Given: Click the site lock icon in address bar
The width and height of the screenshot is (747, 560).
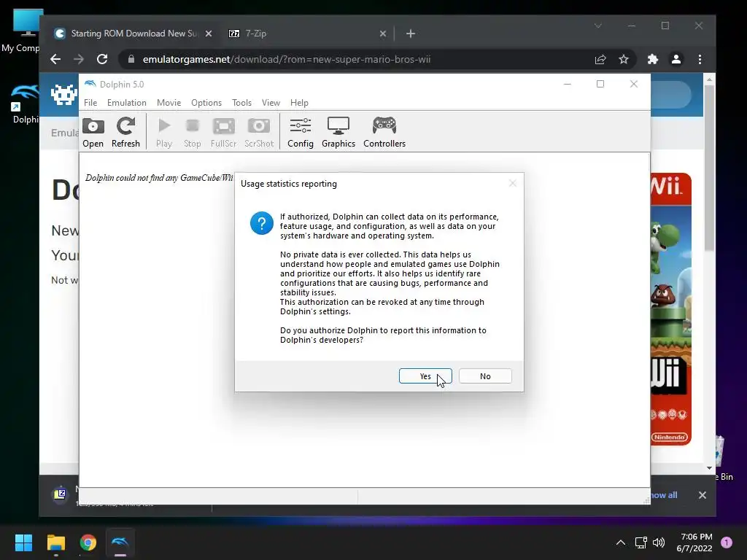Looking at the screenshot, I should pos(131,59).
